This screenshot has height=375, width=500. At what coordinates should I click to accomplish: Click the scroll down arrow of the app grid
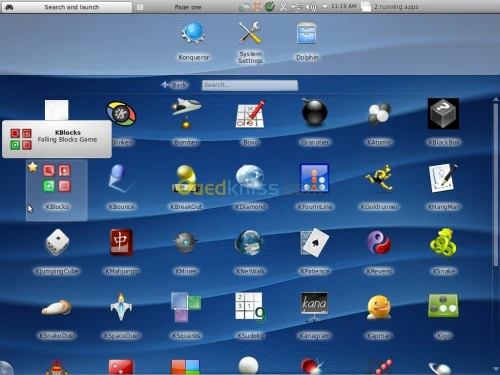point(496,369)
